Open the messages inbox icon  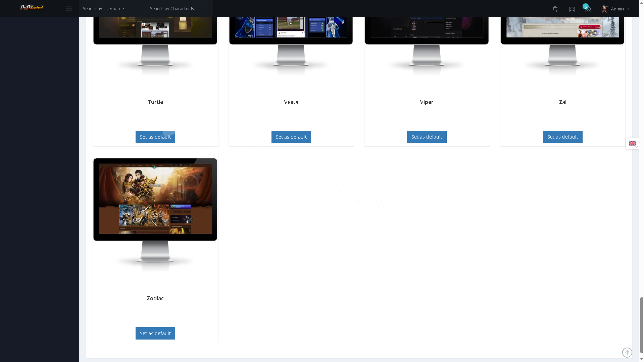(588, 9)
